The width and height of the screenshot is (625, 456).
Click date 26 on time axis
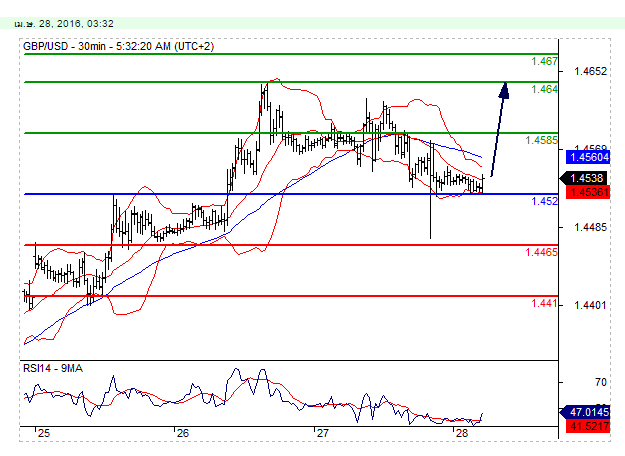coord(181,434)
